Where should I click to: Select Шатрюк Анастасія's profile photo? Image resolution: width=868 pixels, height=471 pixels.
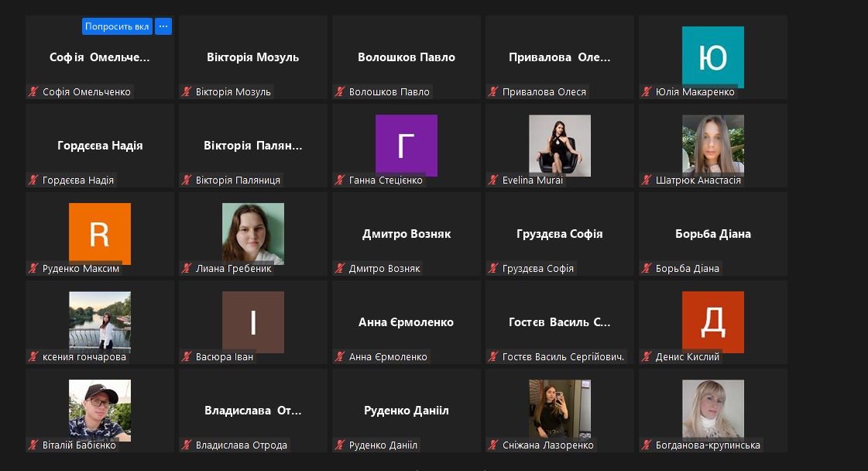click(x=712, y=145)
